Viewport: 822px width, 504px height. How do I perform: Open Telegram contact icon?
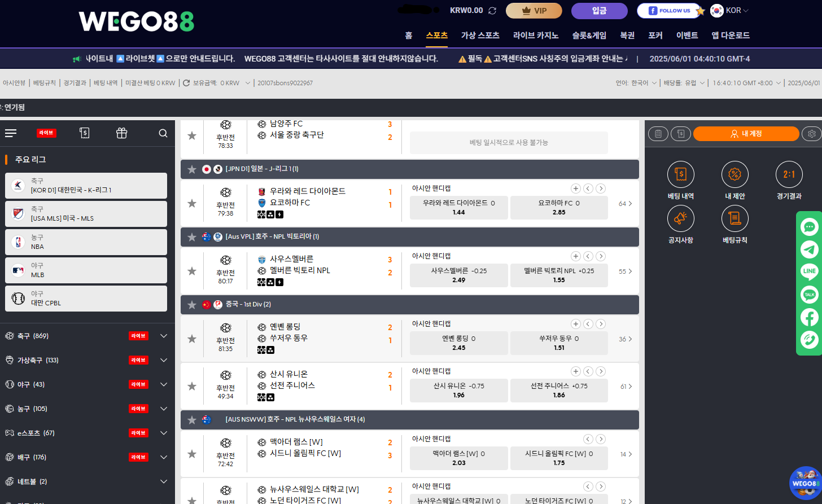[x=810, y=249]
